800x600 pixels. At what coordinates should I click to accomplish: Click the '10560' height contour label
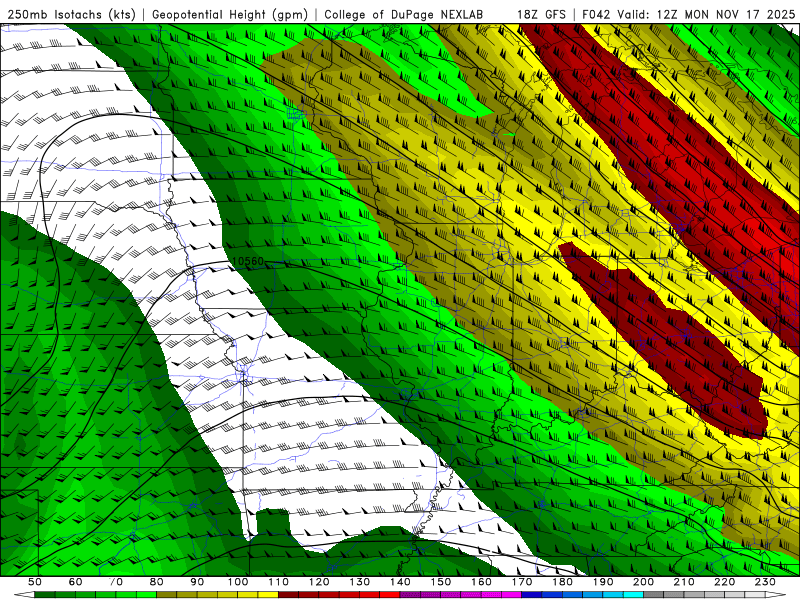point(247,261)
